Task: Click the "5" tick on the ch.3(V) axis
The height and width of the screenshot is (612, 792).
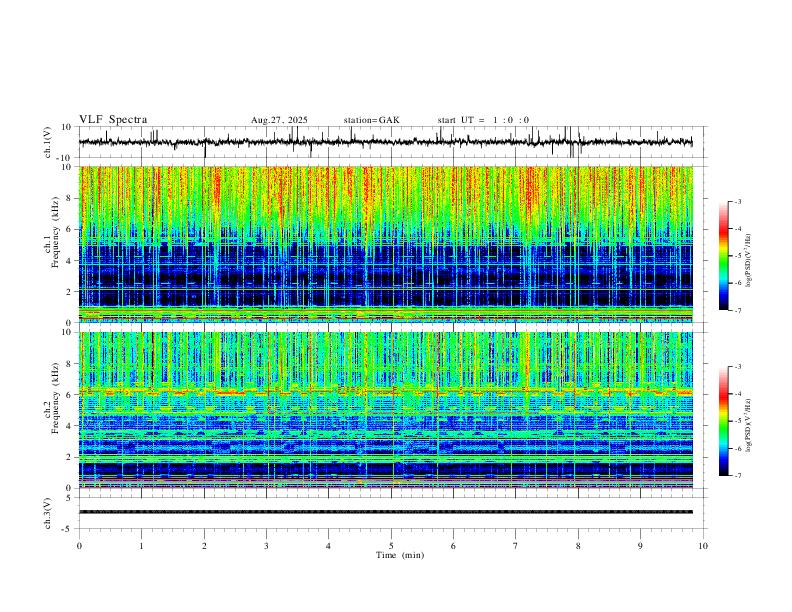Action: 69,498
